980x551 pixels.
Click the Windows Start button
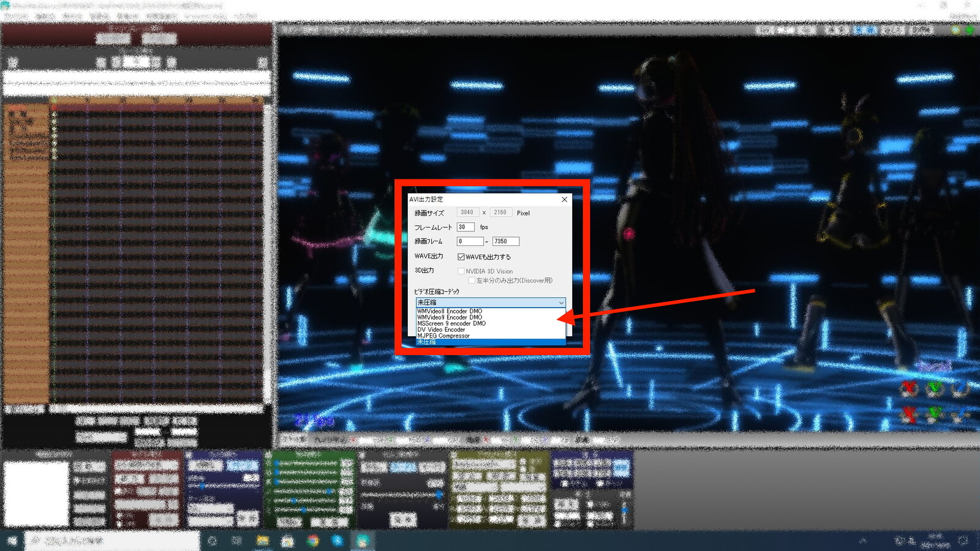(12, 541)
